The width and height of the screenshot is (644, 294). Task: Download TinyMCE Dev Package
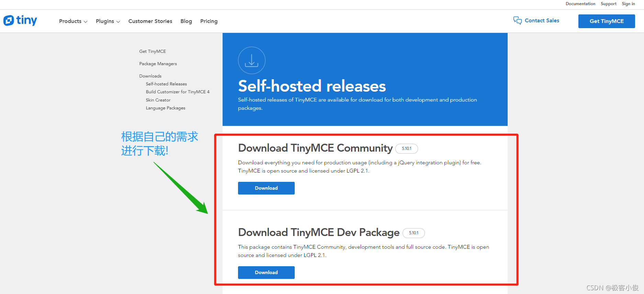tap(266, 272)
